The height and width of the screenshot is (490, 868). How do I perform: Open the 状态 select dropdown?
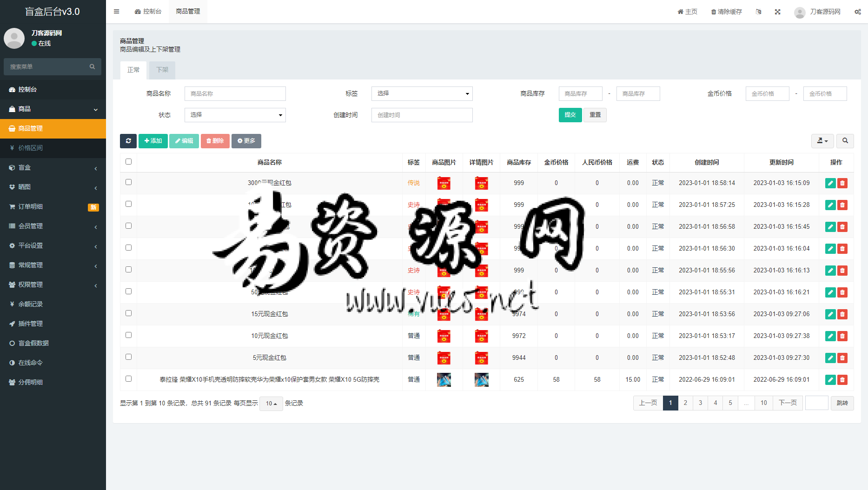tap(235, 115)
